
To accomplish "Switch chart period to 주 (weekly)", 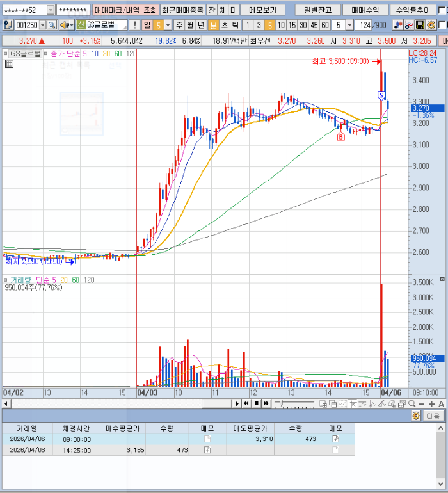I will [x=179, y=25].
